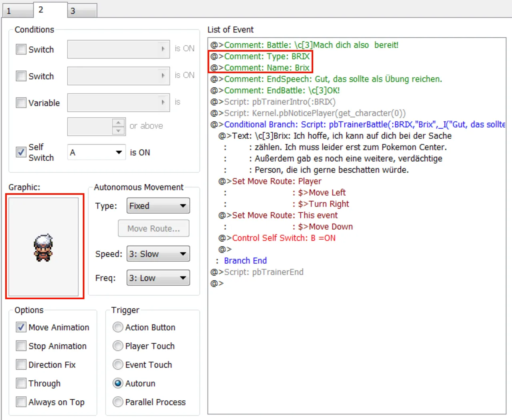Click the variable value spinner field
Viewport: 512px width, 420px height.
(x=96, y=126)
